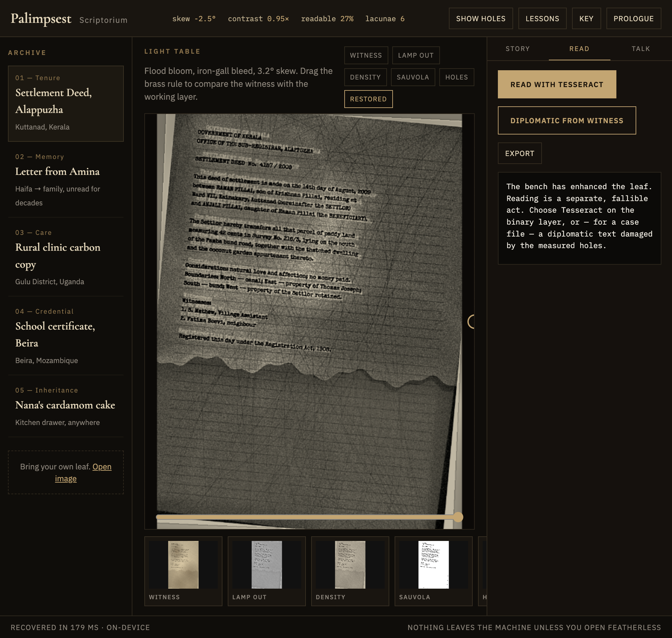This screenshot has width=672, height=638.
Task: Open the DENSITY thumbnail
Action: pyautogui.click(x=350, y=571)
